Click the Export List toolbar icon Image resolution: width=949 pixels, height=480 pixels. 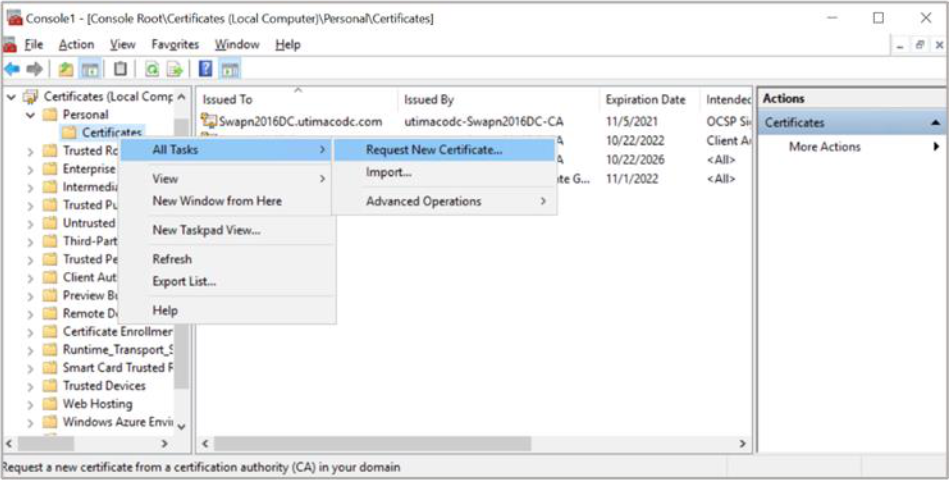[x=175, y=69]
